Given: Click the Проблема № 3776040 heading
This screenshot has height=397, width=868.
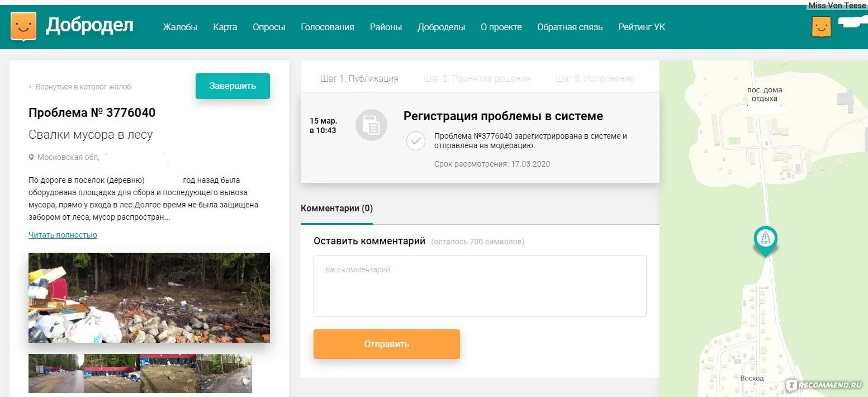Looking at the screenshot, I should (92, 112).
